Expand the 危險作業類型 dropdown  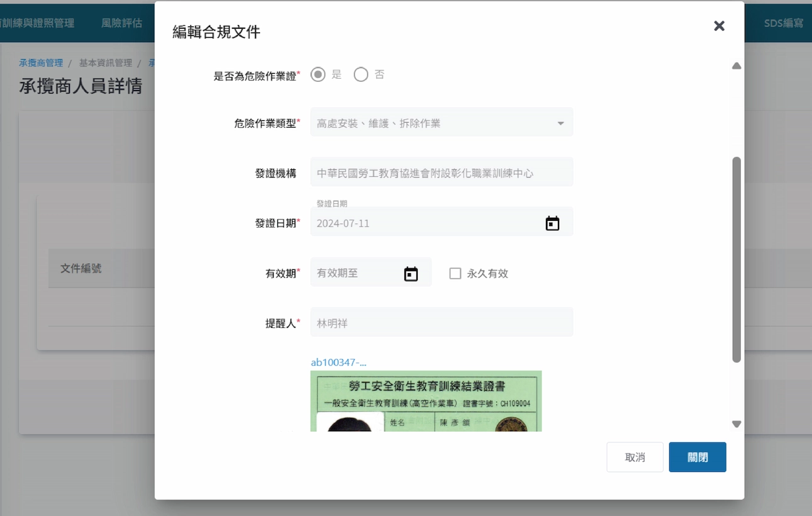pyautogui.click(x=560, y=123)
